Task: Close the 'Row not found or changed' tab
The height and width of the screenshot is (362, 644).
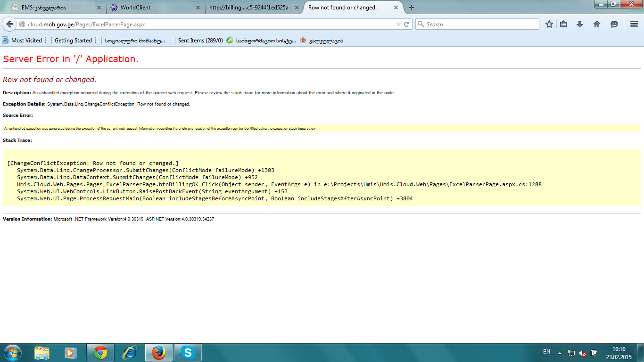Action: click(x=396, y=8)
